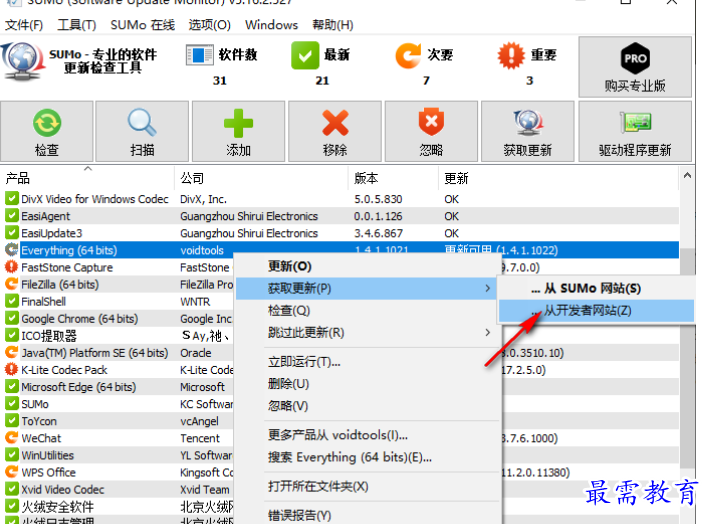Screen dimensions: 707x524
Task: Click the orange update icon of WeChat row
Action: [x=12, y=438]
